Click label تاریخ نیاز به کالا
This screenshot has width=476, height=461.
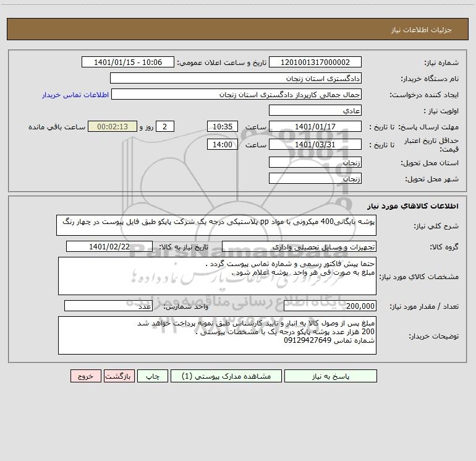click(x=184, y=247)
